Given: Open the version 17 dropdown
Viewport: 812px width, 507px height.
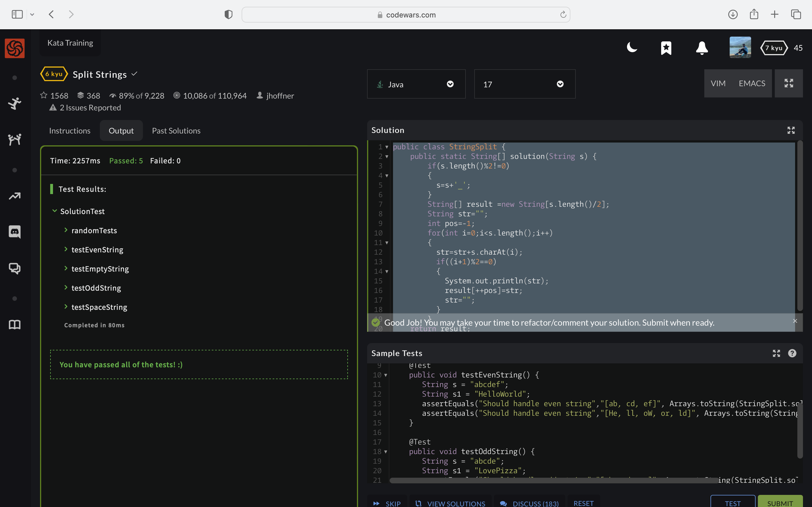Looking at the screenshot, I should [x=524, y=84].
